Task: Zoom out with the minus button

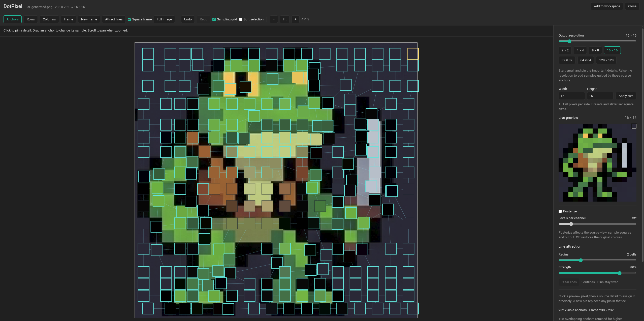Action: pos(274,19)
